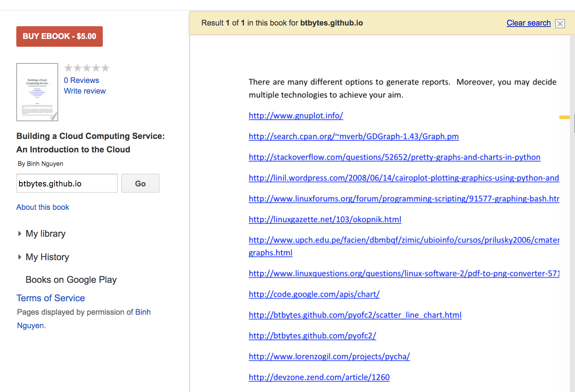
Task: Click the Binh Nguyen permission link
Action: [x=143, y=312]
